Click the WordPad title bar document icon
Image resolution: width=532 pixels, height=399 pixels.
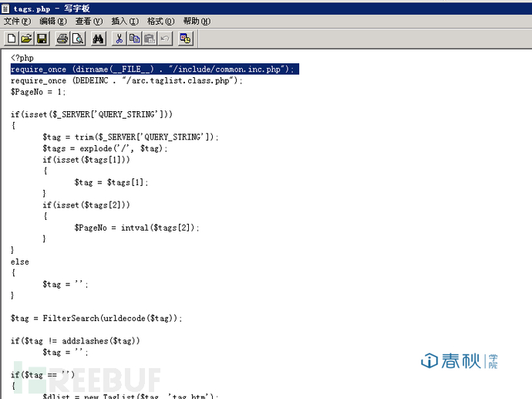(x=5, y=8)
